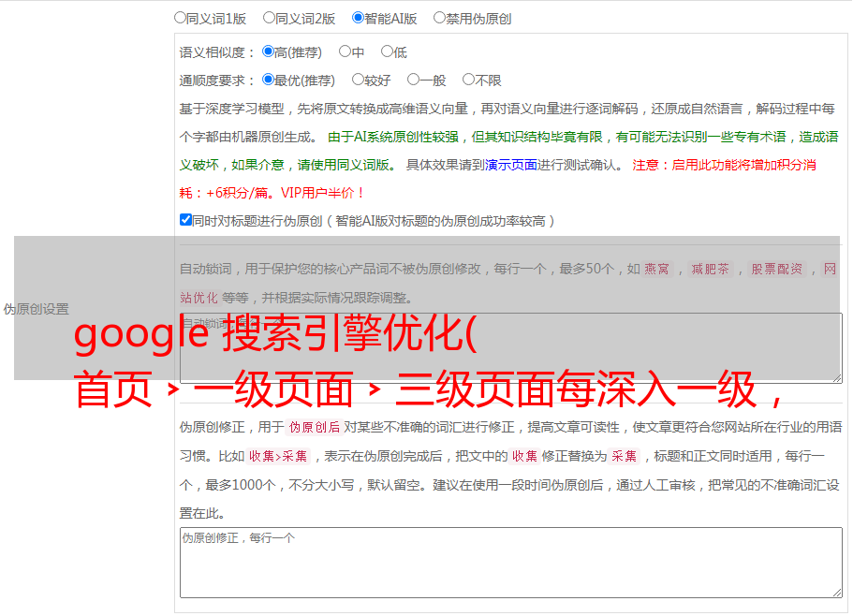Viewport: 853px width, 616px height.
Task: Choose the 智能AI版 radio option
Action: point(358,18)
